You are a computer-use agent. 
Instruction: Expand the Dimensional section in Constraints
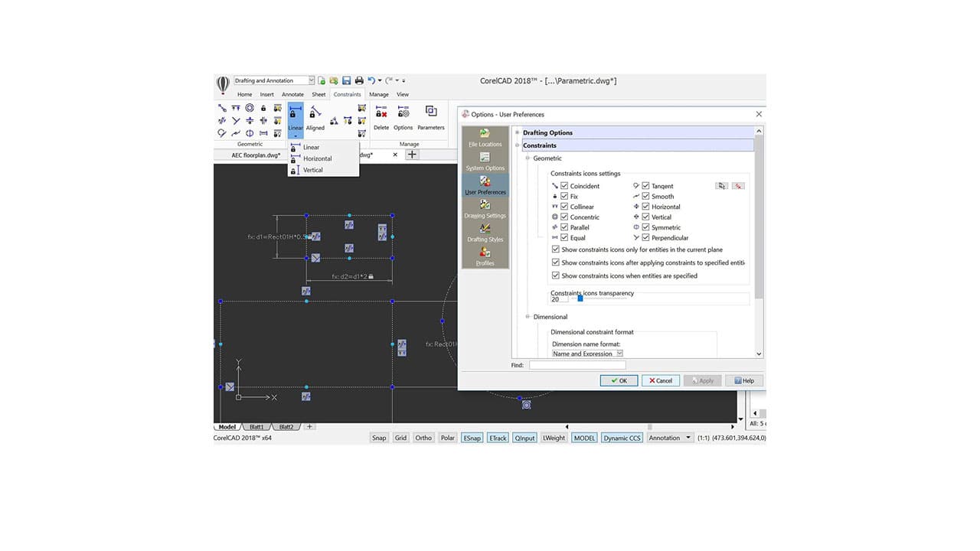tap(527, 316)
